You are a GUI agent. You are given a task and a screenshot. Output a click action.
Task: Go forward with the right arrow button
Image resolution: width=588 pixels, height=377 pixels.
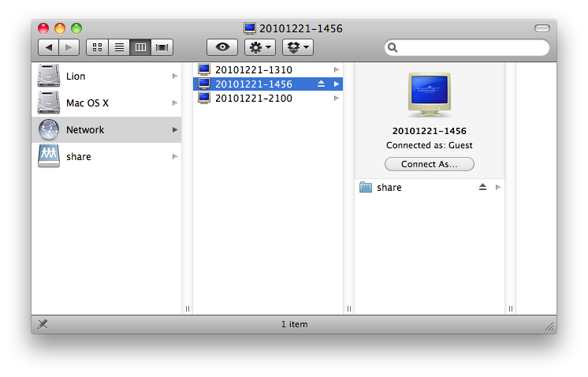point(69,47)
